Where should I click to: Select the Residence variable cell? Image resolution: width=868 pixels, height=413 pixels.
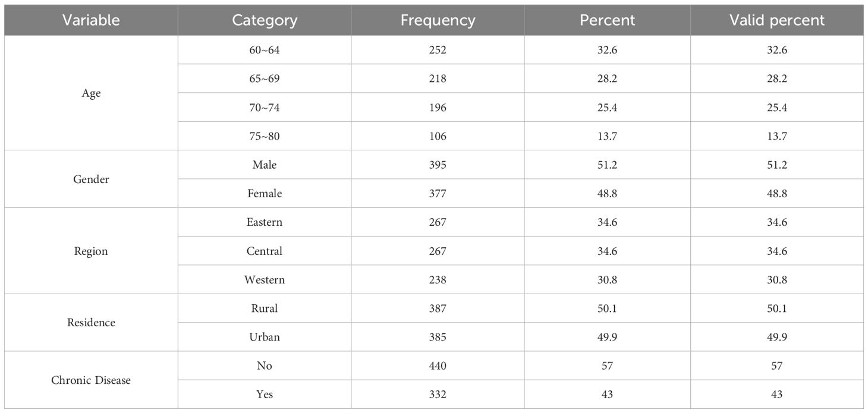click(x=91, y=323)
